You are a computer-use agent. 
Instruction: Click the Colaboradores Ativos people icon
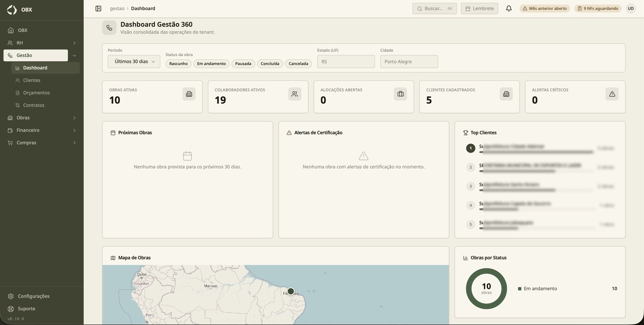[295, 94]
